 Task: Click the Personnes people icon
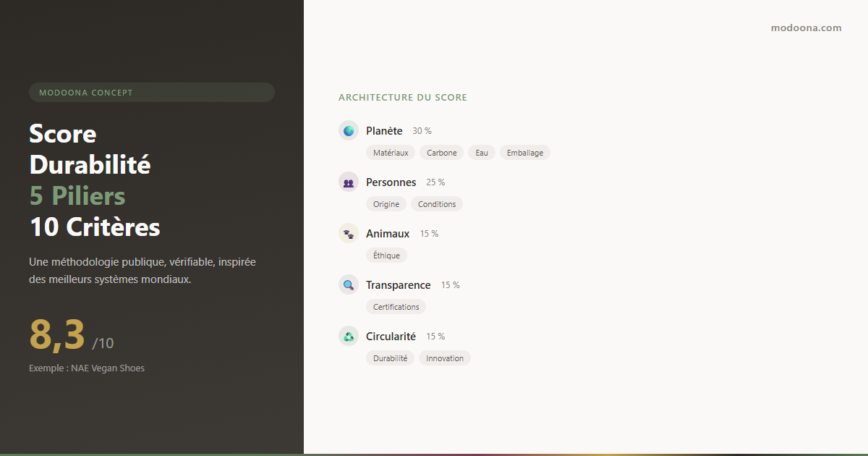[x=349, y=182]
